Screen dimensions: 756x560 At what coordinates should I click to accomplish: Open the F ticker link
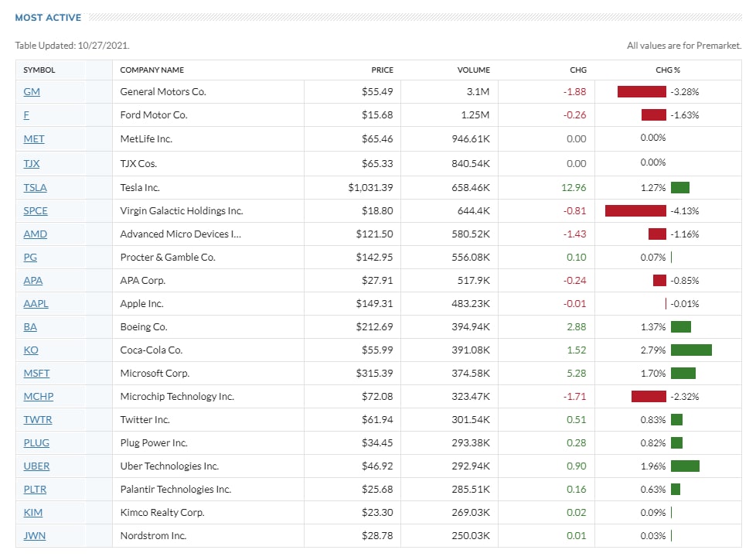point(26,114)
